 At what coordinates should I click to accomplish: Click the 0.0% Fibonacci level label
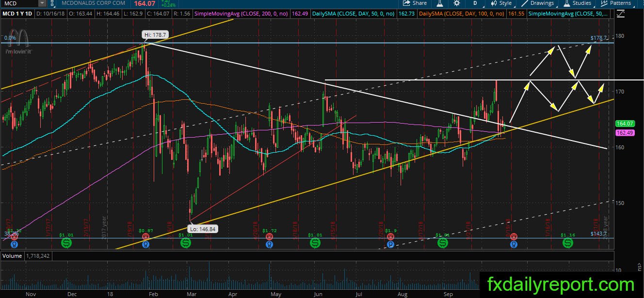(x=9, y=37)
